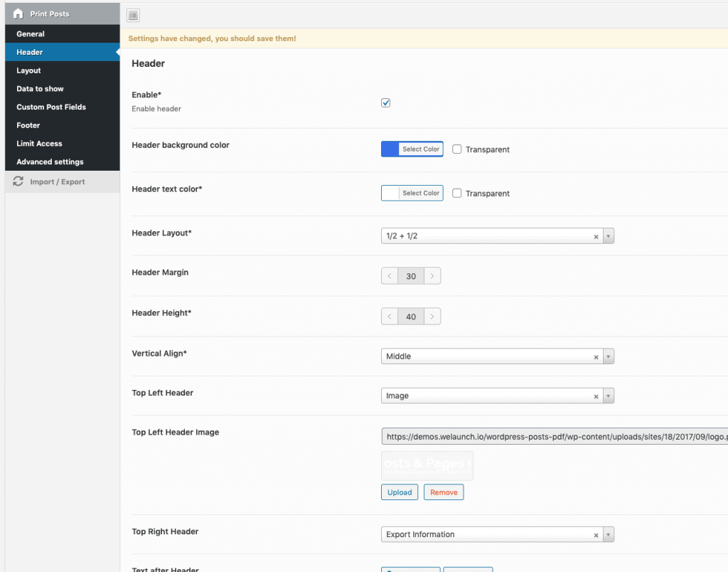Click the uploaded logo image preview
The height and width of the screenshot is (572, 728).
427,465
